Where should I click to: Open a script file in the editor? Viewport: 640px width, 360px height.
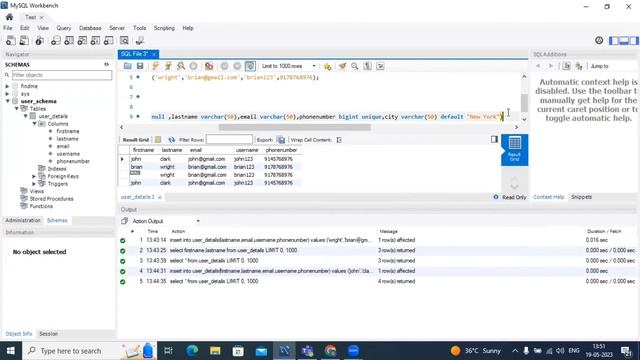click(128, 66)
